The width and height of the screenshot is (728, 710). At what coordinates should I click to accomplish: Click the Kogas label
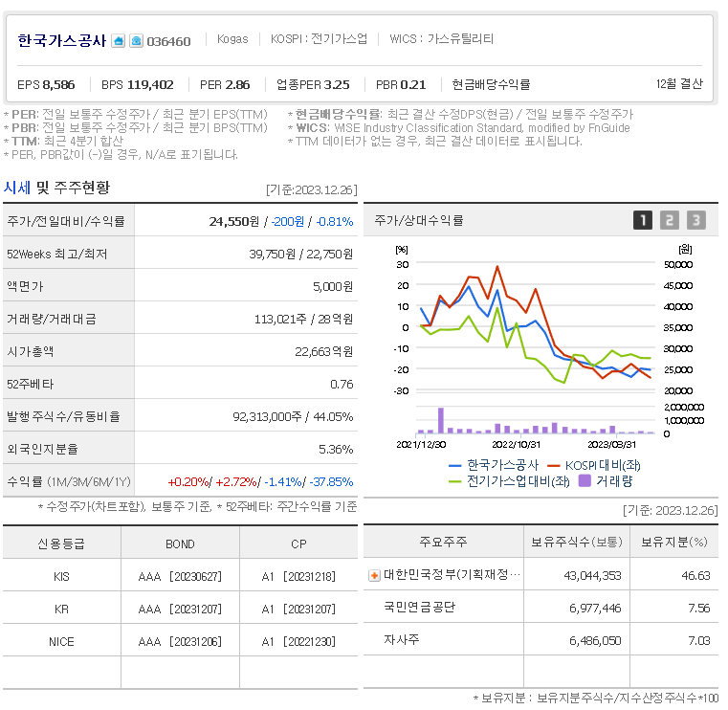232,39
